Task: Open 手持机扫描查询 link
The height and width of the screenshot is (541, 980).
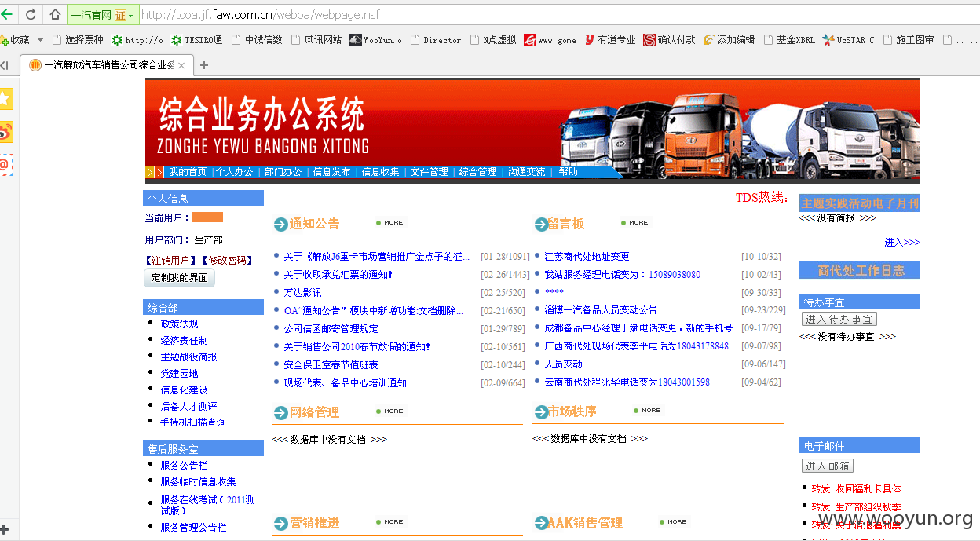Action: pyautogui.click(x=193, y=422)
